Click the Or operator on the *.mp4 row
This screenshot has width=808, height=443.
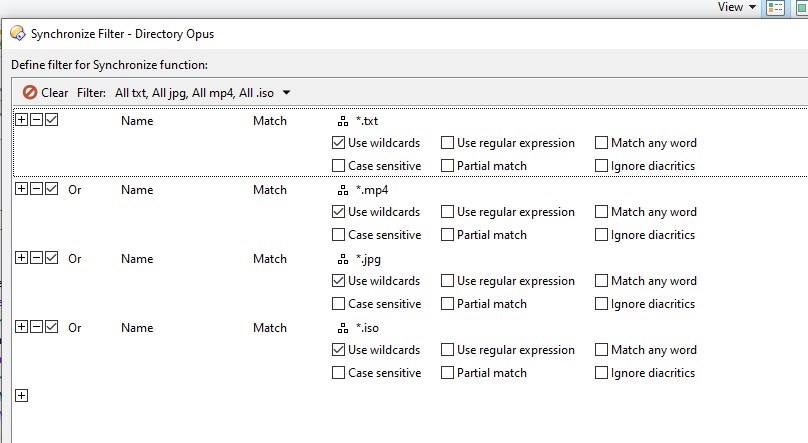click(74, 190)
